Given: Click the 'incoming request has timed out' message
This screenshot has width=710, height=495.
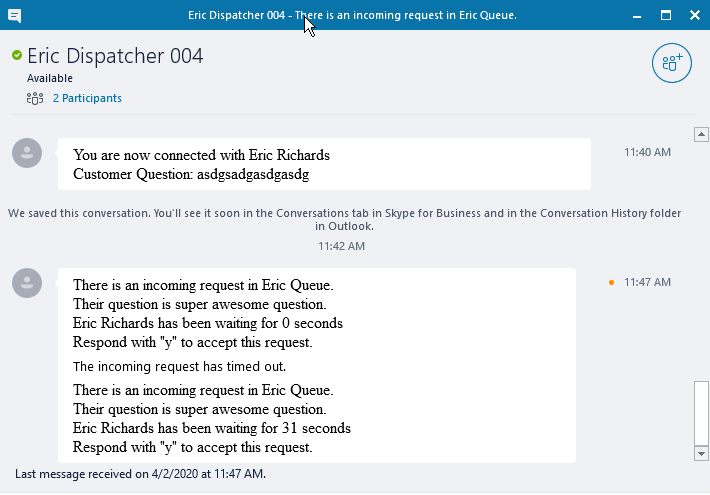Looking at the screenshot, I should point(179,366).
